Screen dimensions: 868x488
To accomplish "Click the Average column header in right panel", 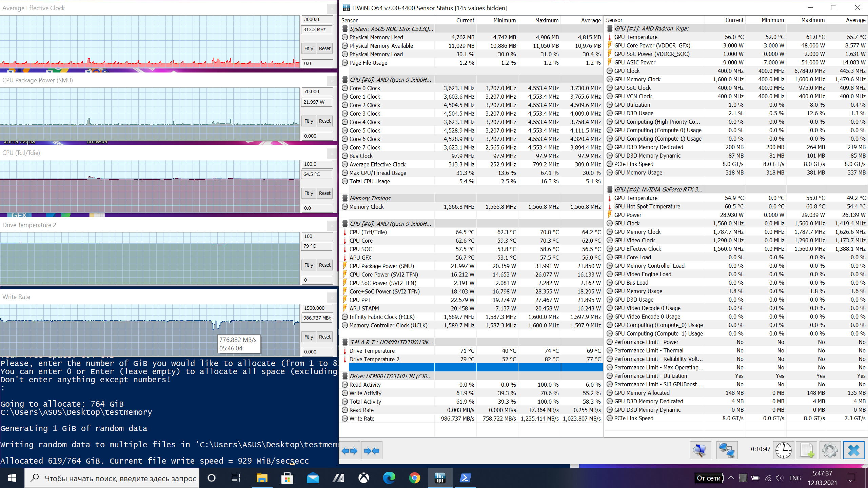I will (847, 20).
